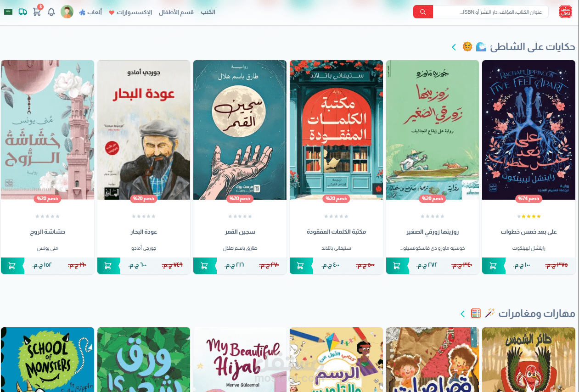Image resolution: width=579 pixels, height=392 pixels.
Task: Click the delivery truck icon
Action: [x=23, y=12]
